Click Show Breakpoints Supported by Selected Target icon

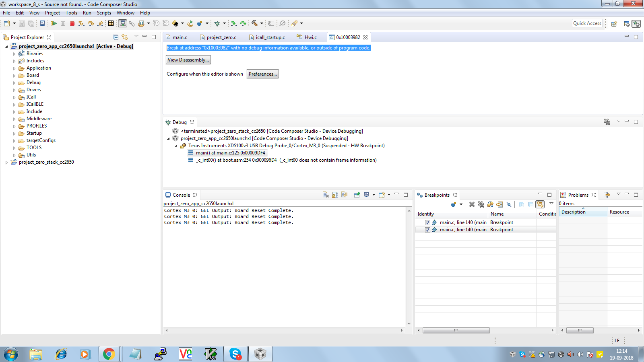pyautogui.click(x=490, y=204)
